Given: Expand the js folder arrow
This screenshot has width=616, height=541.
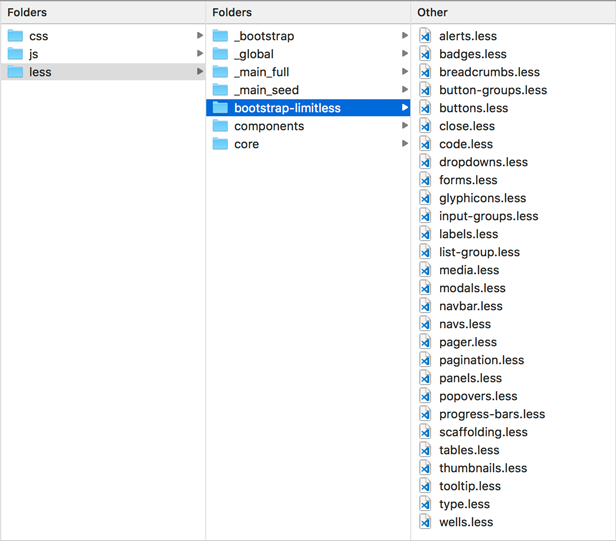Looking at the screenshot, I should (200, 54).
